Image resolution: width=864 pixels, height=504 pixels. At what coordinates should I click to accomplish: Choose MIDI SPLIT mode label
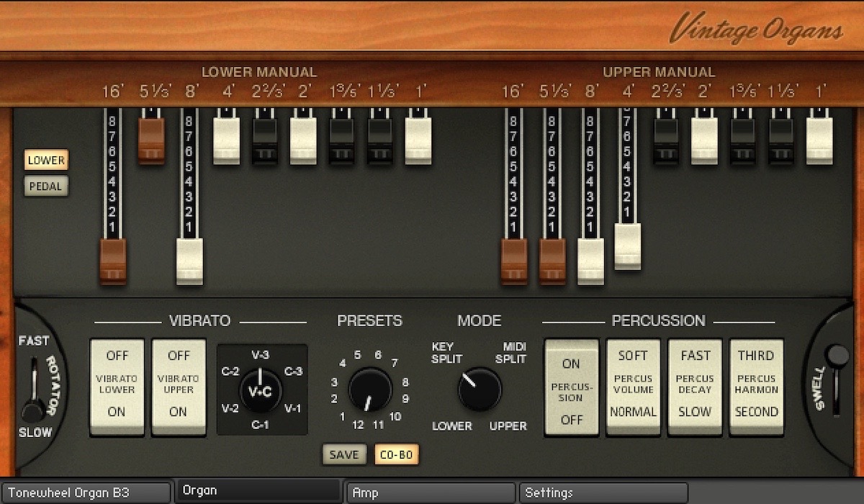tap(510, 353)
